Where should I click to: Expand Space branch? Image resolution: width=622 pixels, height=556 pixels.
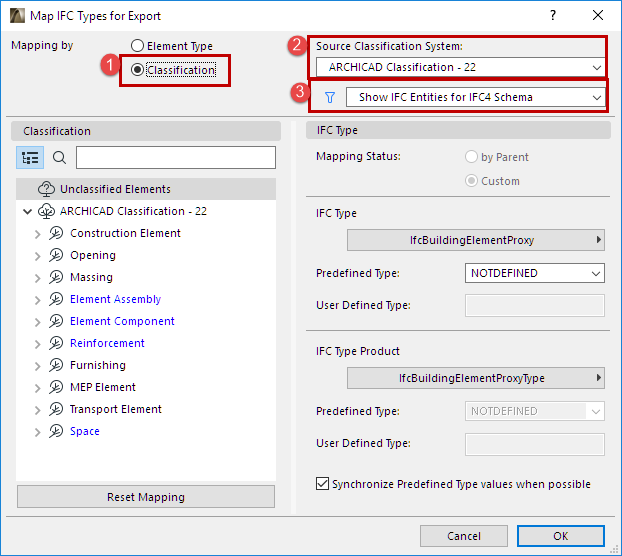click(x=38, y=432)
